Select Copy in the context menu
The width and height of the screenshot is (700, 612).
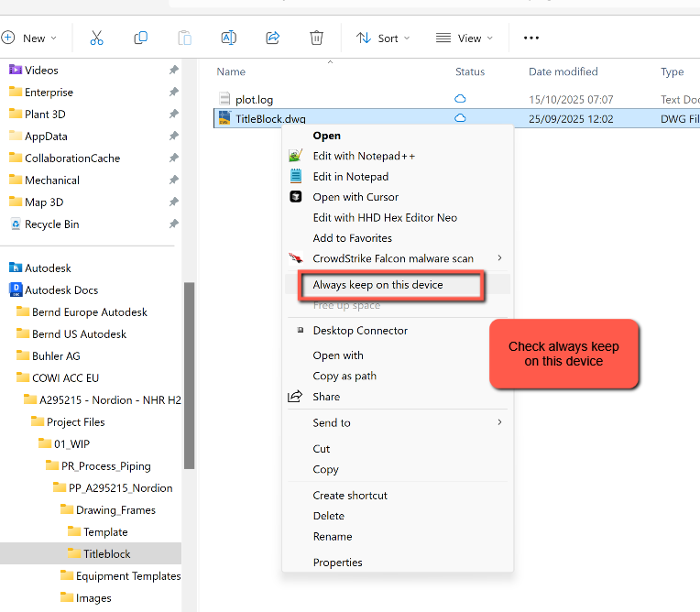click(x=325, y=470)
